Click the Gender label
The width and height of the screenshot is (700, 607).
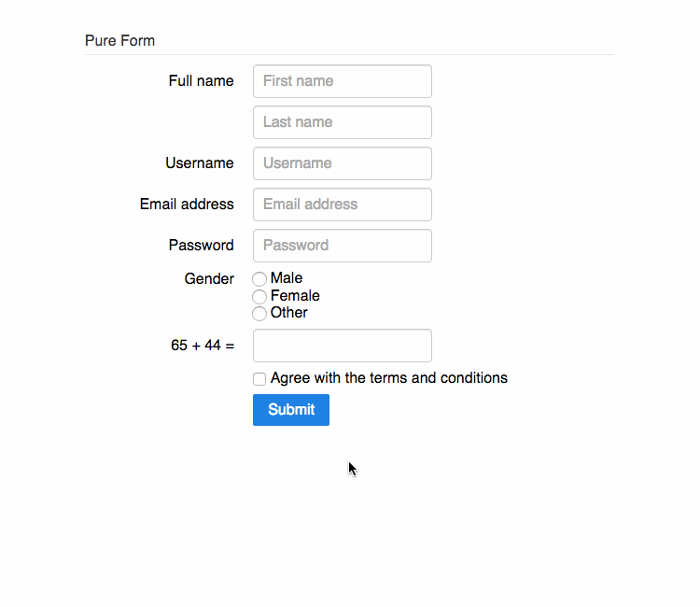tap(209, 278)
